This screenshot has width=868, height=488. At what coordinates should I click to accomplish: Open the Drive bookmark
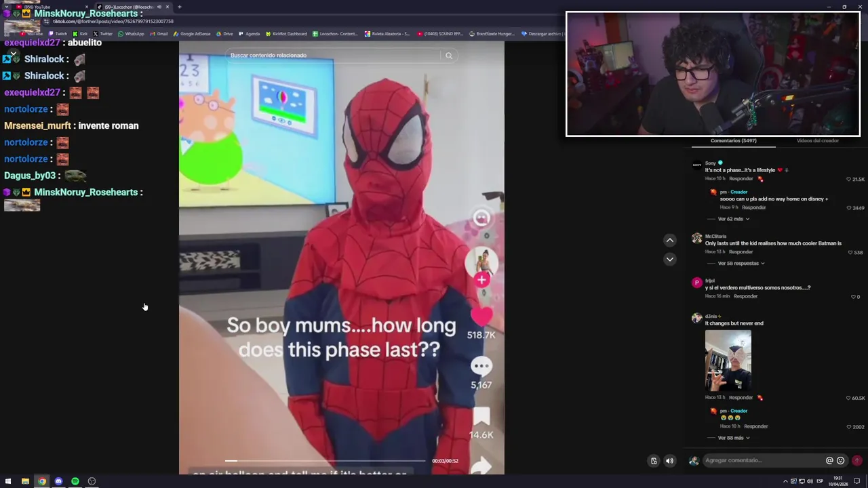(x=224, y=34)
